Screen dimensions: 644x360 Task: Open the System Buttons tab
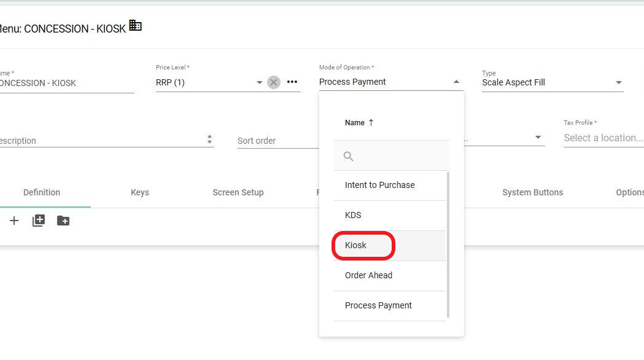click(532, 192)
